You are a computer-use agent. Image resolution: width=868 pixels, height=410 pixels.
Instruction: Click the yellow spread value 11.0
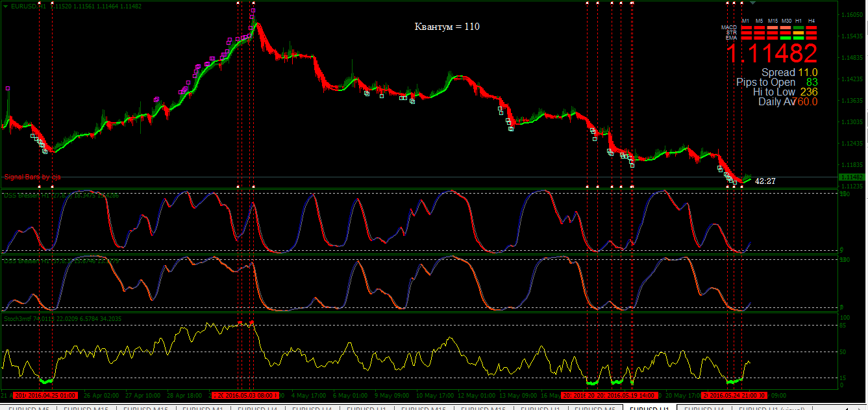point(808,73)
